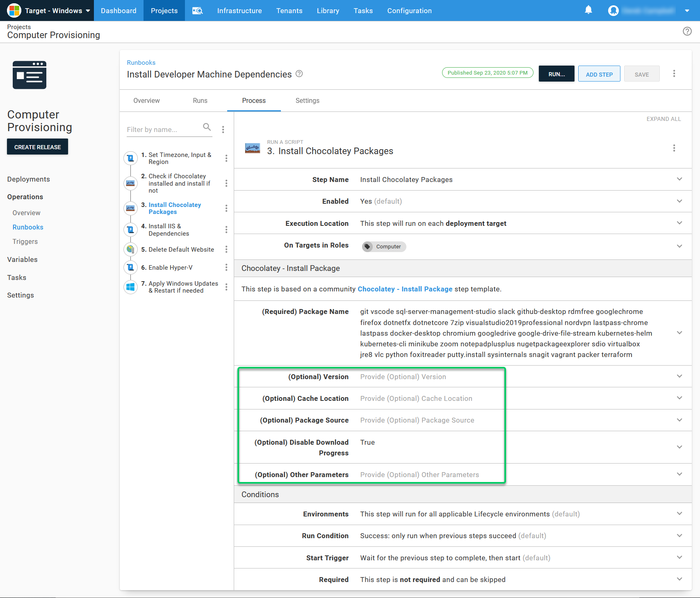
Task: Open overflow menu next to SAVE button
Action: [674, 74]
